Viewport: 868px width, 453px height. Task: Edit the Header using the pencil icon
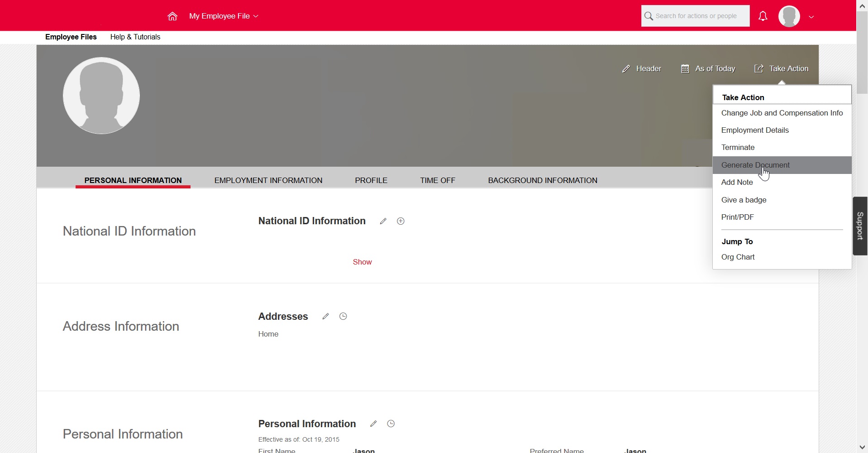point(626,69)
